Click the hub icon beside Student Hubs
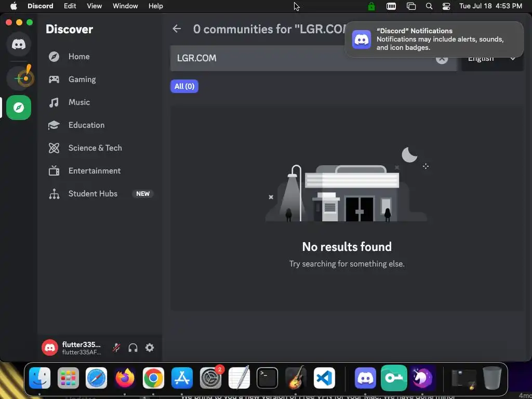The width and height of the screenshot is (532, 399). point(54,194)
